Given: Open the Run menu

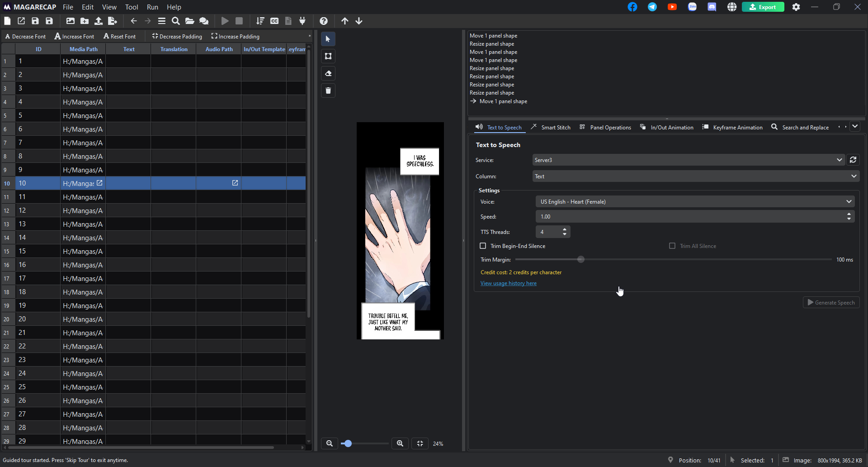Looking at the screenshot, I should coord(152,7).
